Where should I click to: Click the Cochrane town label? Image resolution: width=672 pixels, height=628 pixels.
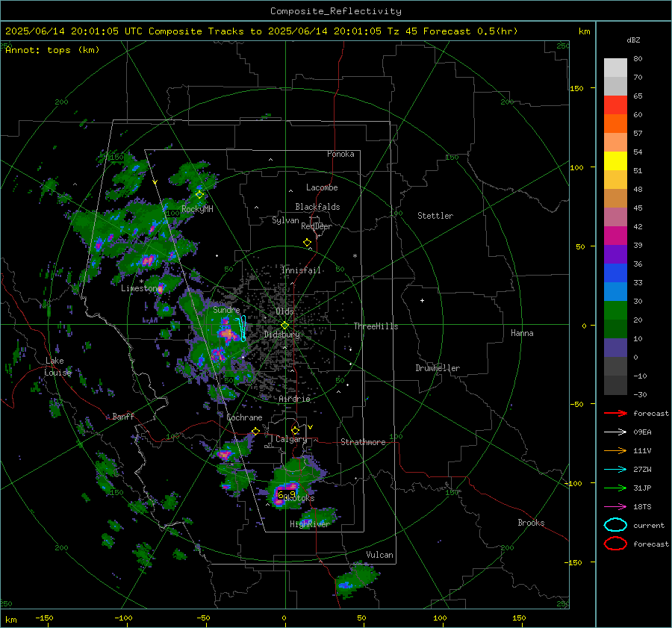pyautogui.click(x=244, y=417)
